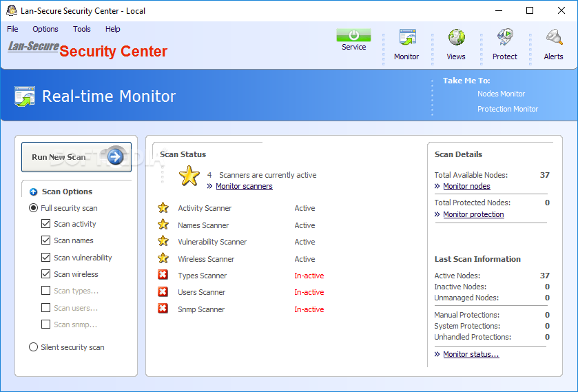Click the Lan-Secure logo
Screen dimensions: 578x392
tap(33, 46)
